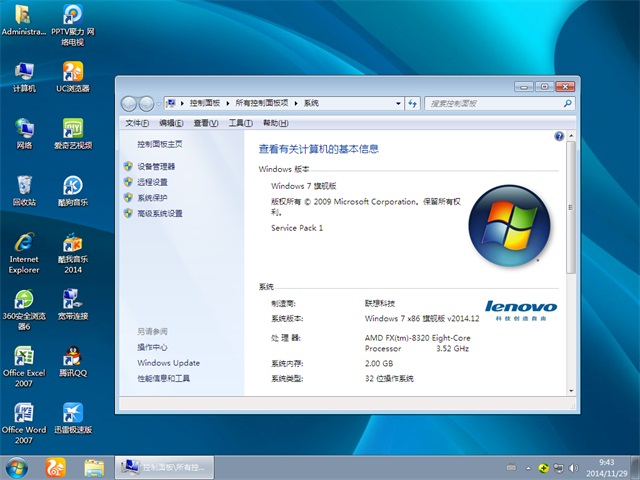
Task: Open the UC浏览器 desktop icon
Action: point(72,76)
